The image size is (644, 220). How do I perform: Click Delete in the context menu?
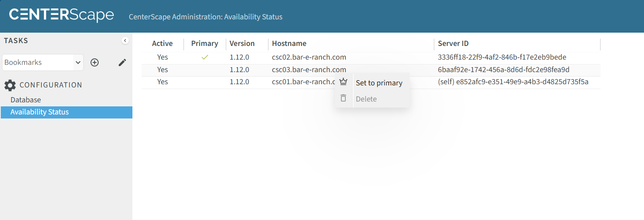click(366, 99)
